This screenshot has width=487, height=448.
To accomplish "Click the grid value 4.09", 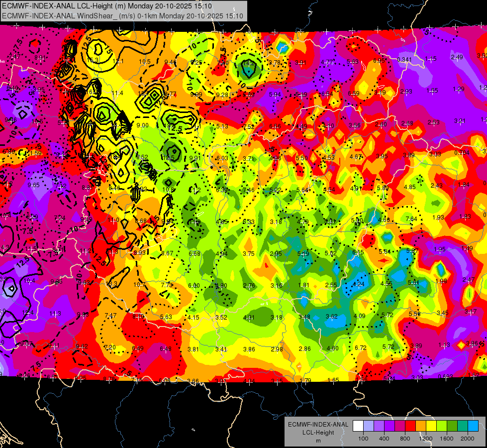I will point(359,316).
